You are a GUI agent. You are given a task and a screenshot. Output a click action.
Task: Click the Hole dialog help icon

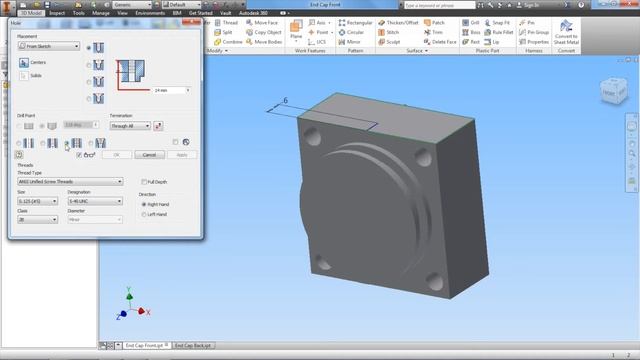[19, 155]
